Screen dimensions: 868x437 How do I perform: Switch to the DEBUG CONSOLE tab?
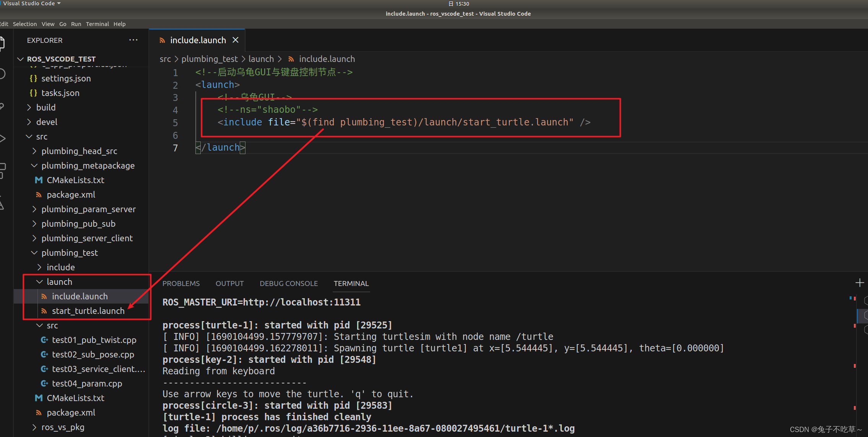289,283
